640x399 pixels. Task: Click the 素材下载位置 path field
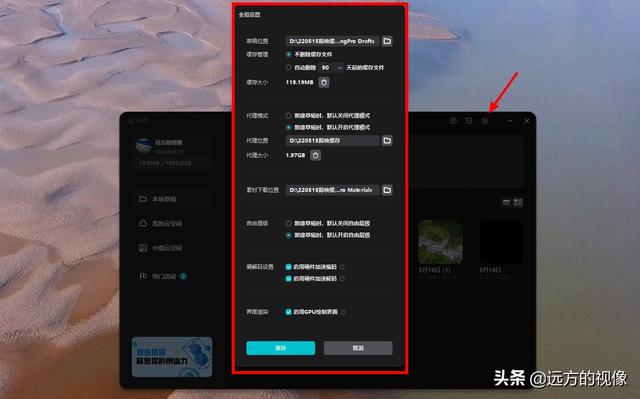coord(333,190)
